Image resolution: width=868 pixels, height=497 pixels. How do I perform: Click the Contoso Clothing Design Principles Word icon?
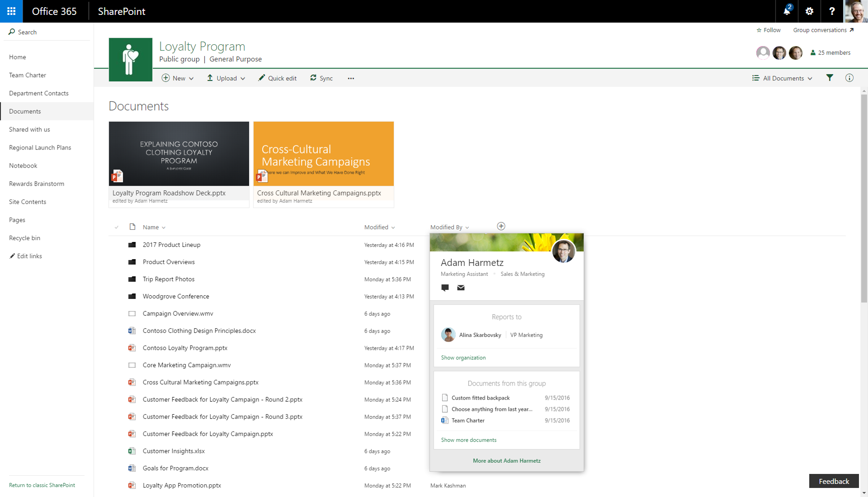132,330
